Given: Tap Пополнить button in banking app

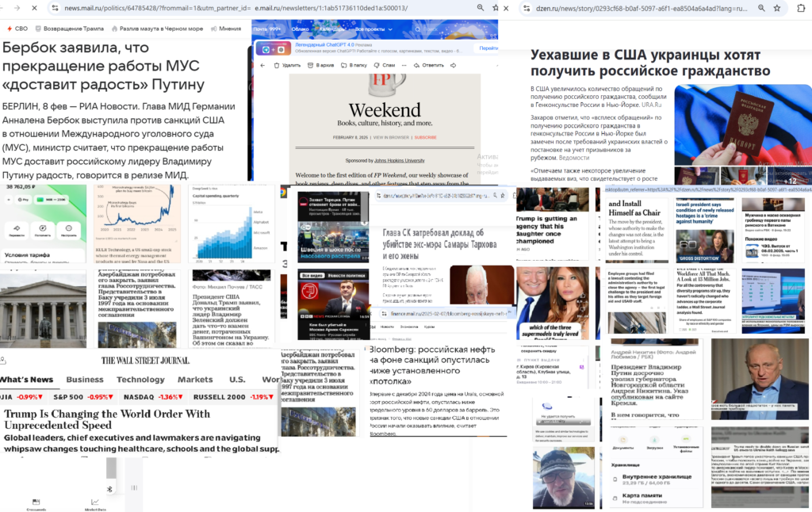Looking at the screenshot, I should click(x=43, y=231).
